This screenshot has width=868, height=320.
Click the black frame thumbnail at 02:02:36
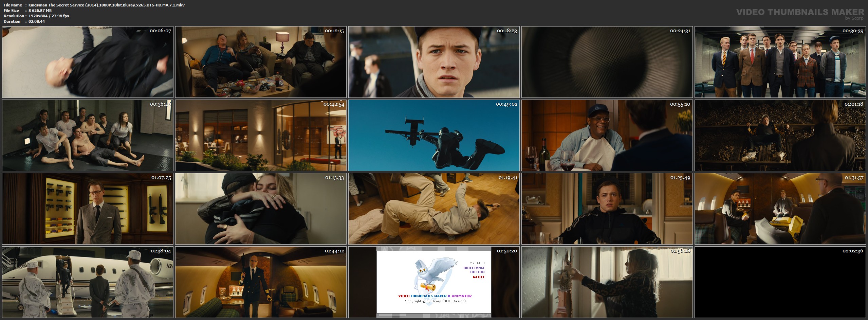tap(780, 282)
